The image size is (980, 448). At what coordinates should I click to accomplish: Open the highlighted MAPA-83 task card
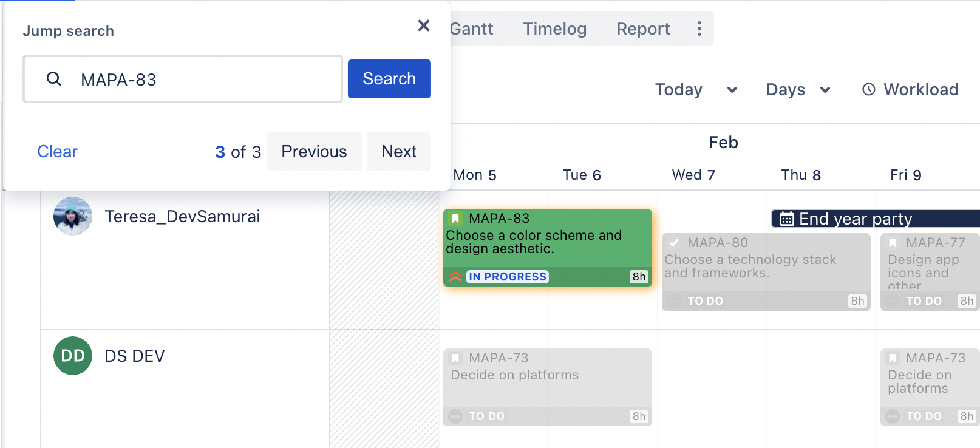548,248
